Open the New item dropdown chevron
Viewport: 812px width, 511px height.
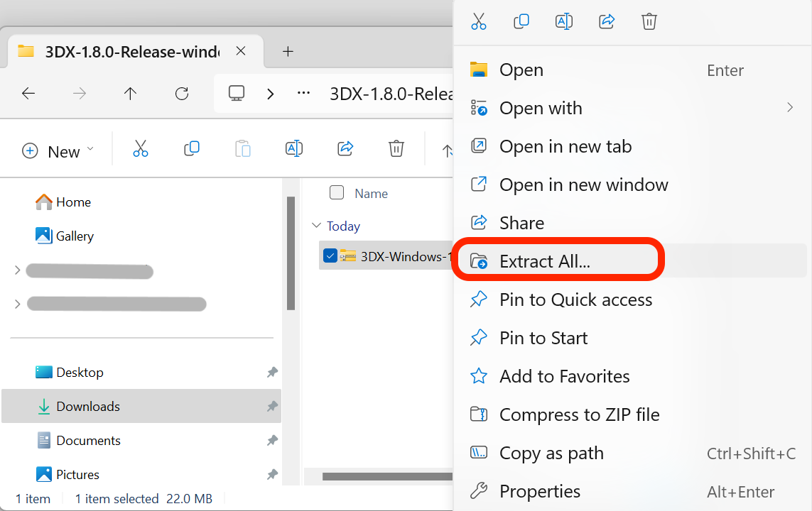[90, 150]
